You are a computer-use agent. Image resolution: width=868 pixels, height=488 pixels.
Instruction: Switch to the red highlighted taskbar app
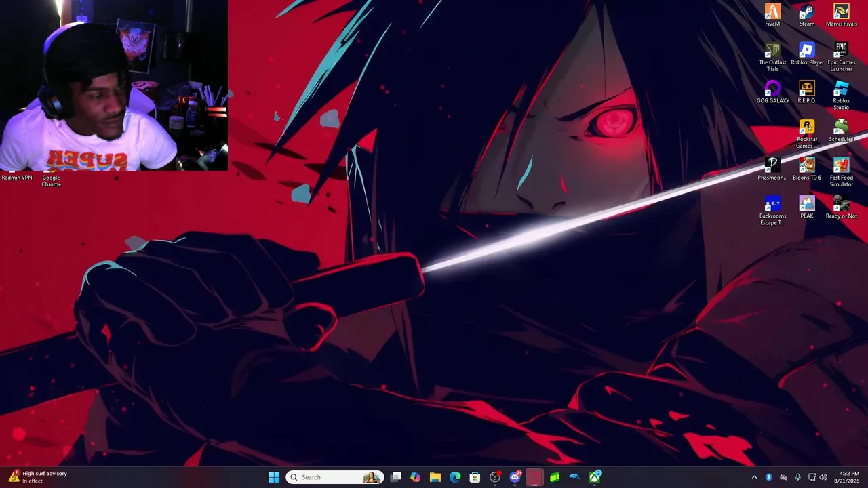[x=534, y=477]
